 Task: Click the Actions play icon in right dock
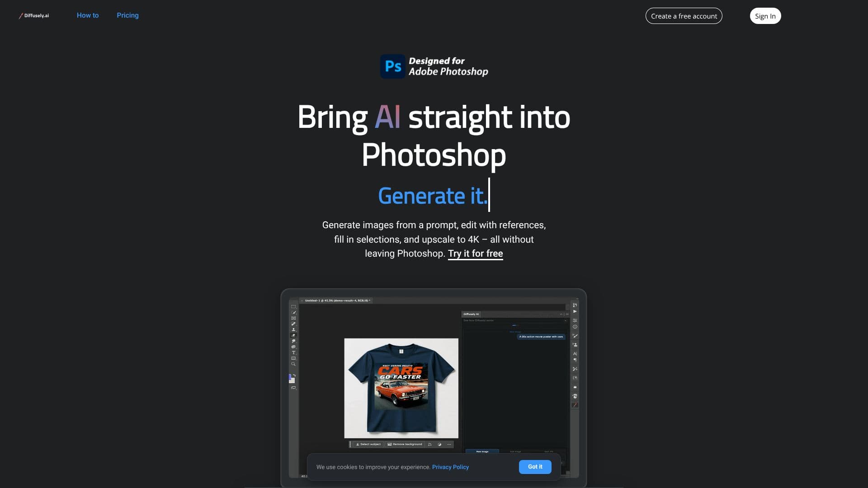[x=575, y=311]
